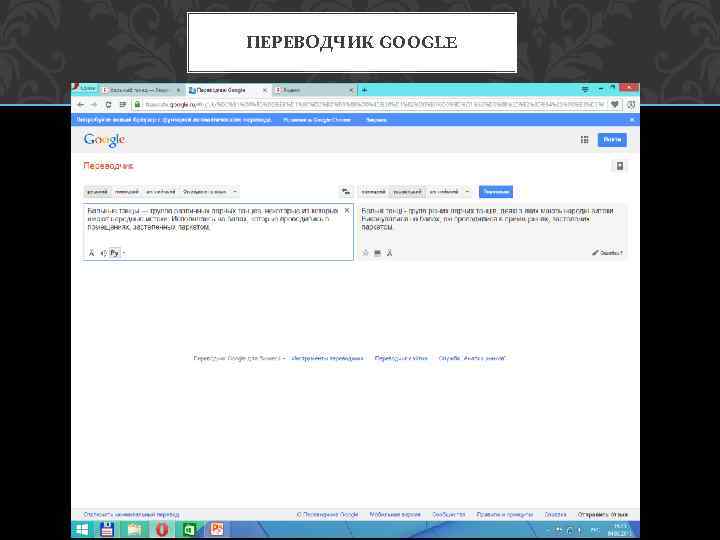Select the first source language button
720x540 pixels.
coord(97,191)
